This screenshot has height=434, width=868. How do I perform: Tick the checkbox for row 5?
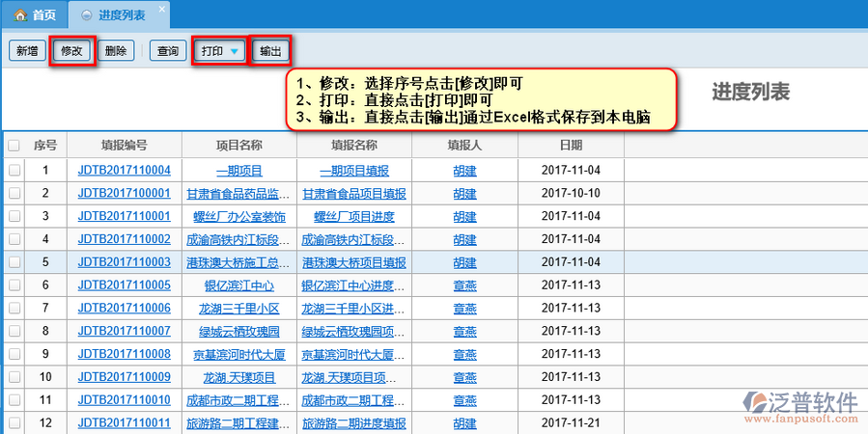click(x=14, y=262)
